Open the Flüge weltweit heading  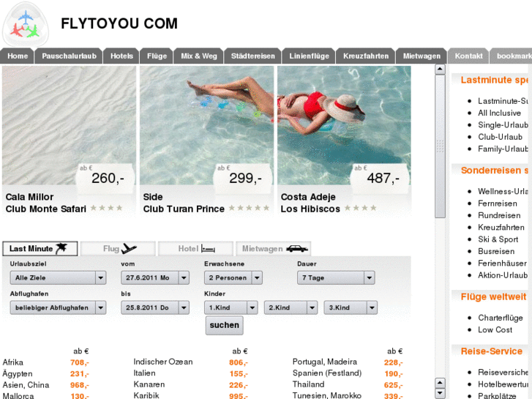(493, 297)
